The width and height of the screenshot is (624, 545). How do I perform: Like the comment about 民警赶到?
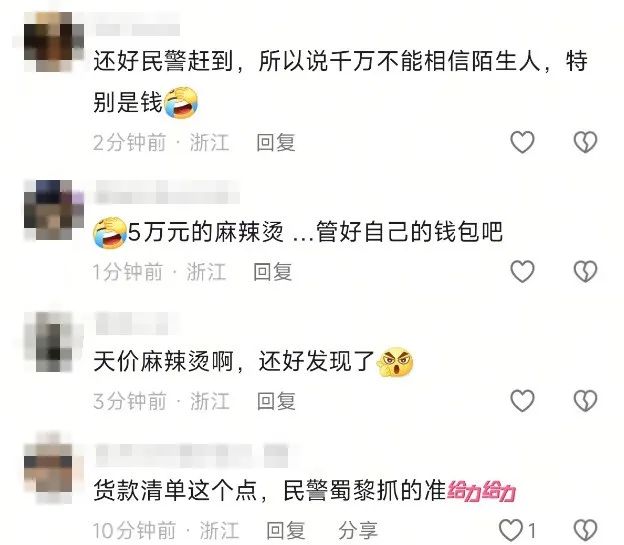point(522,142)
